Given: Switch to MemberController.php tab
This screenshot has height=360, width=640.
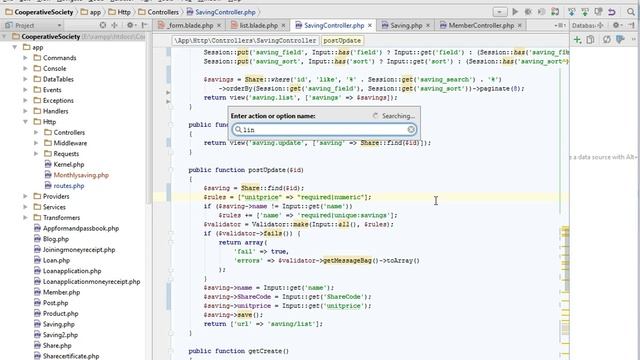Looking at the screenshot, I should point(481,25).
